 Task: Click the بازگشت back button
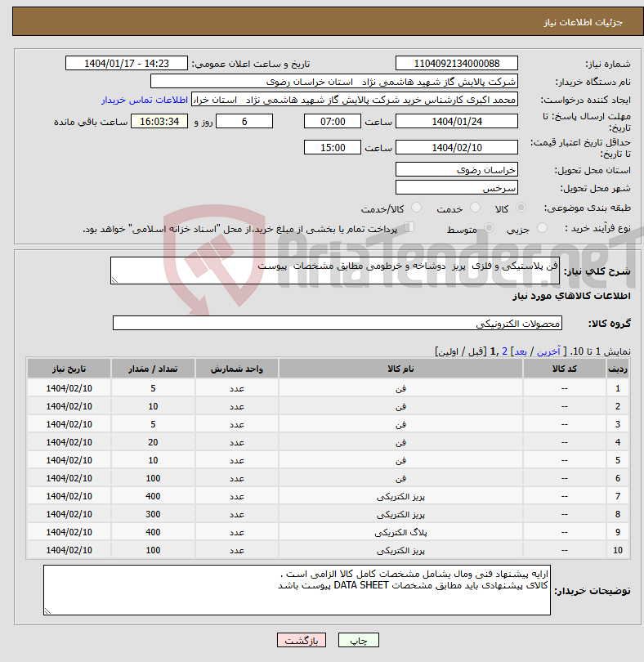tap(302, 640)
